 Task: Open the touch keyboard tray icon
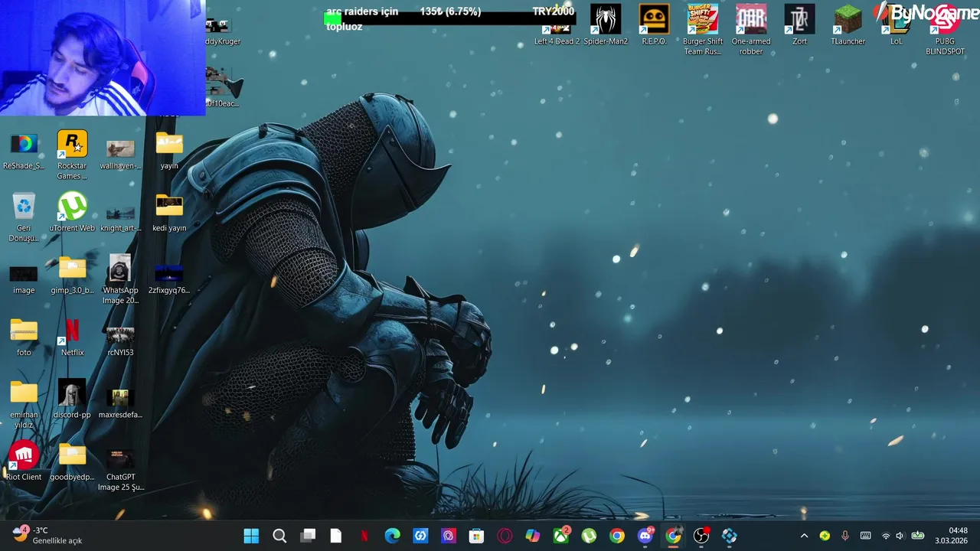tap(865, 536)
